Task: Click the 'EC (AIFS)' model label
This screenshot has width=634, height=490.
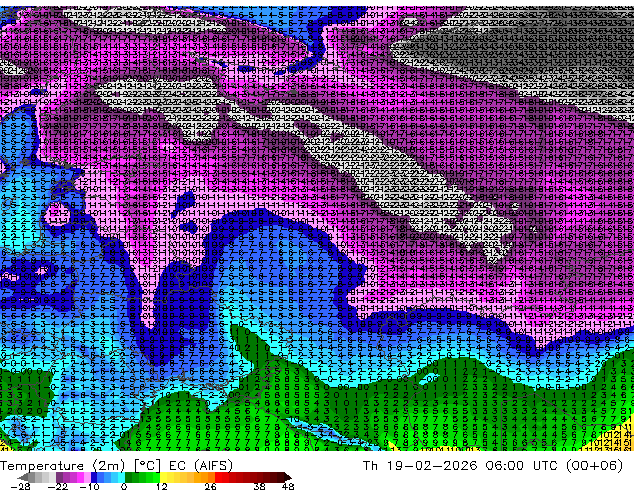Action: pyautogui.click(x=201, y=466)
